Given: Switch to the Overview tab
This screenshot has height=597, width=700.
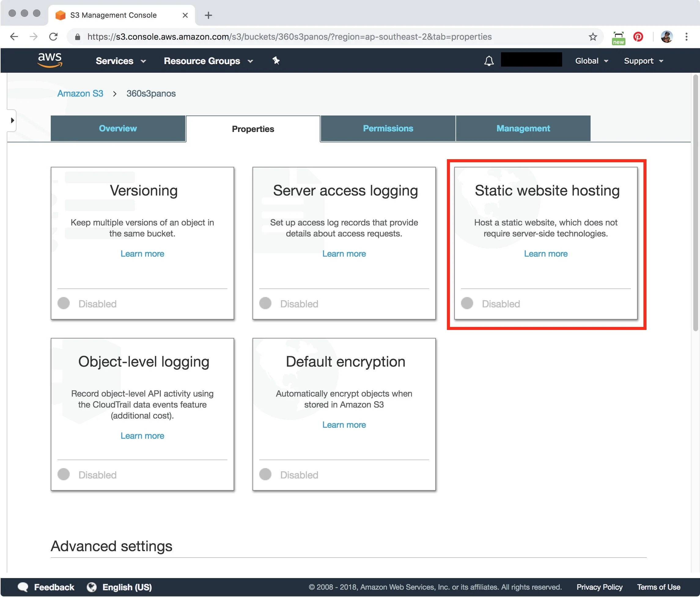Looking at the screenshot, I should point(118,128).
